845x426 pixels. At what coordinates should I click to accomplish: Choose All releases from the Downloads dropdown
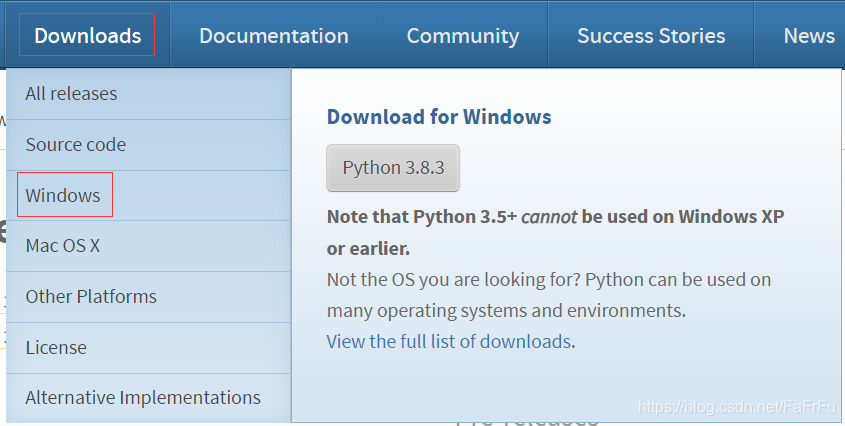click(148, 94)
